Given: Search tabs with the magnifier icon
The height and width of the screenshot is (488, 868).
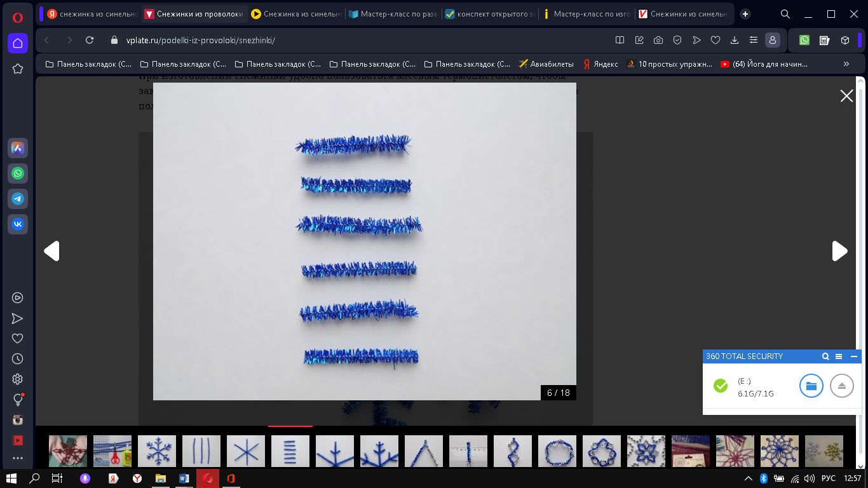Looking at the screenshot, I should (785, 14).
